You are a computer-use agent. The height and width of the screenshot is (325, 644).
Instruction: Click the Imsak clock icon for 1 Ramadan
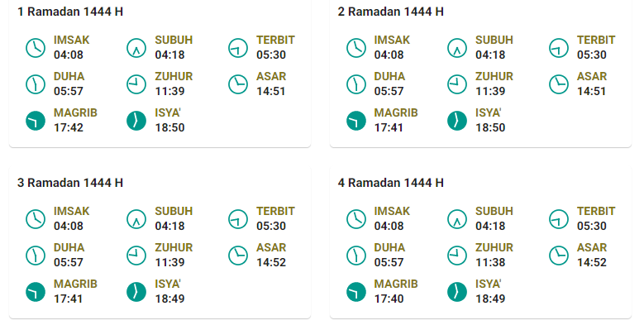tap(36, 48)
